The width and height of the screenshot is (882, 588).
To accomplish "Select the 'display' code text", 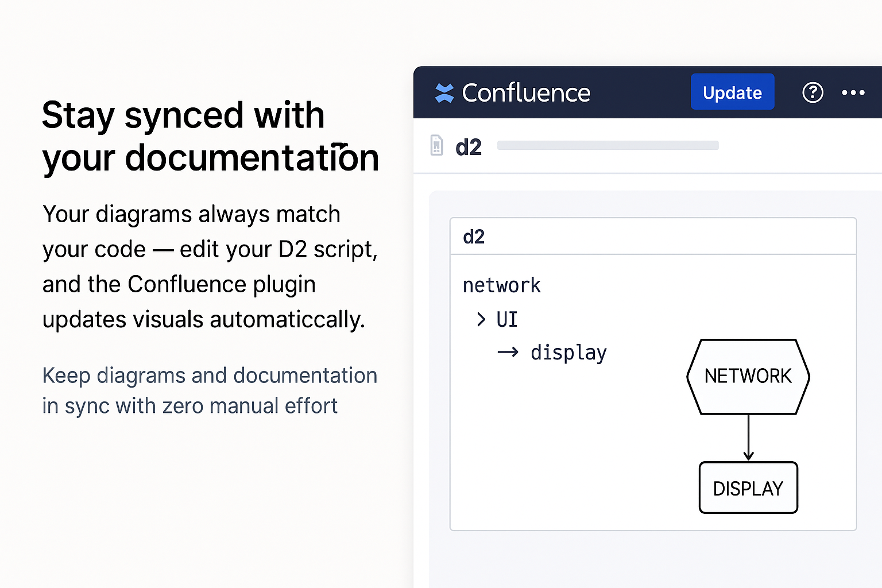I will pos(568,353).
